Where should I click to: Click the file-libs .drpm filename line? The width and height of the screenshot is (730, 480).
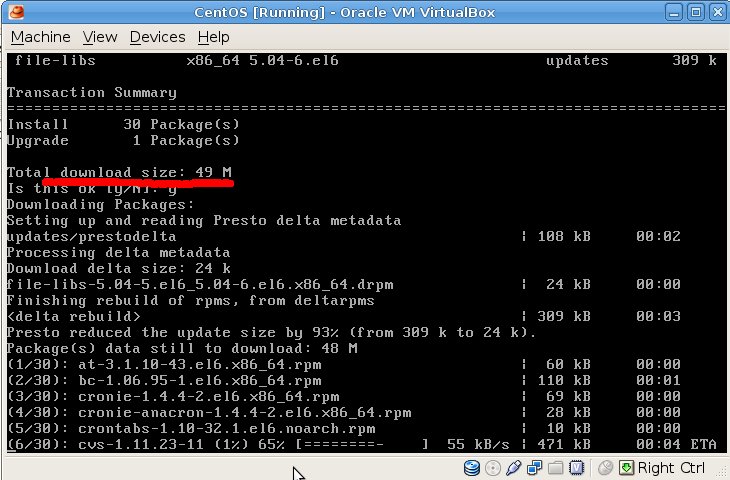[x=200, y=284]
